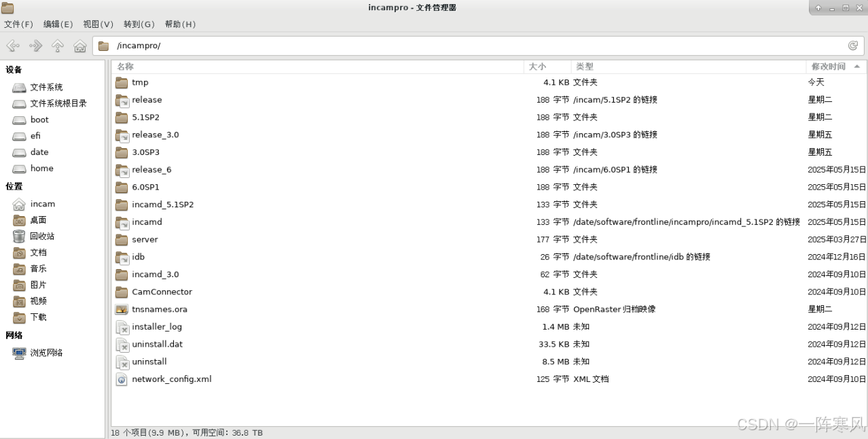Click the release_6 link folder icon
The width and height of the screenshot is (868, 439).
[122, 170]
